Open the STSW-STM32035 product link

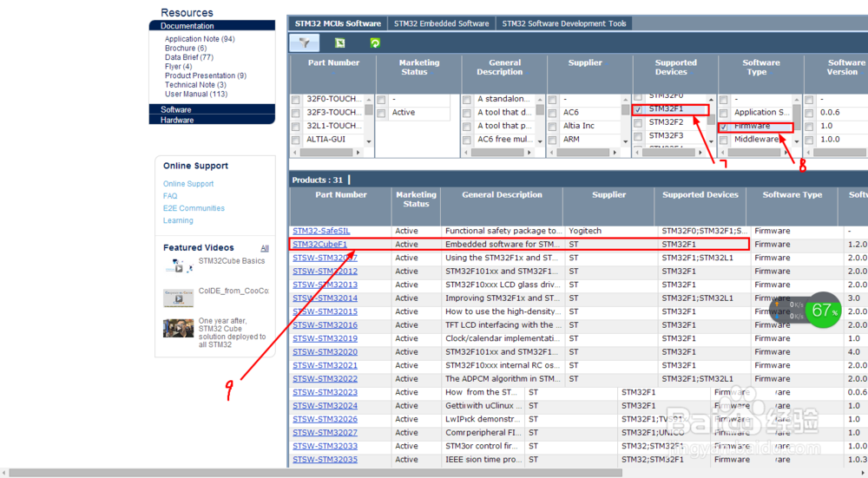pos(325,459)
